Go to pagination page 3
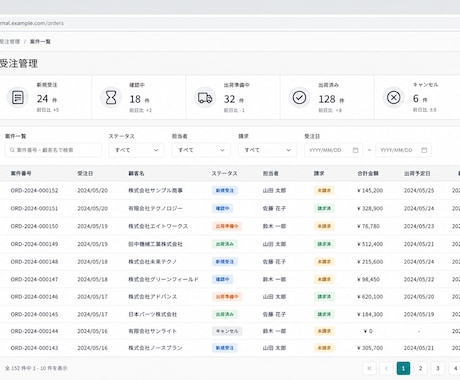The width and height of the screenshot is (460, 380). (438, 368)
